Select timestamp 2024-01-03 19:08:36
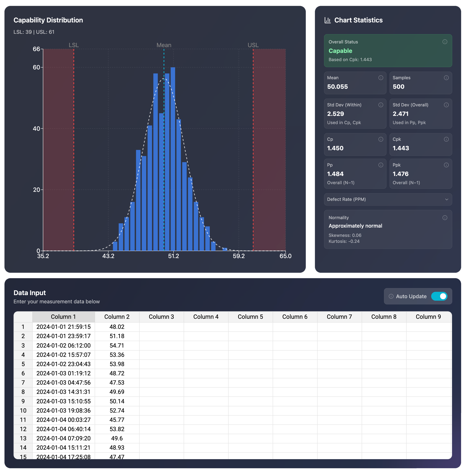The height and width of the screenshot is (476, 466). point(63,411)
